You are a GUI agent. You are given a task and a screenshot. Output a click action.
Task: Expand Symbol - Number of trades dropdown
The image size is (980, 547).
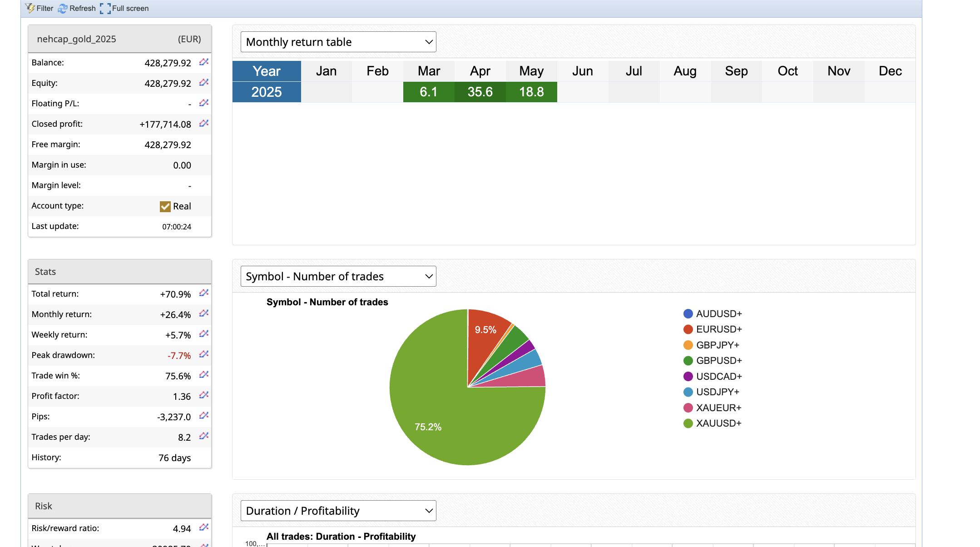tap(338, 276)
